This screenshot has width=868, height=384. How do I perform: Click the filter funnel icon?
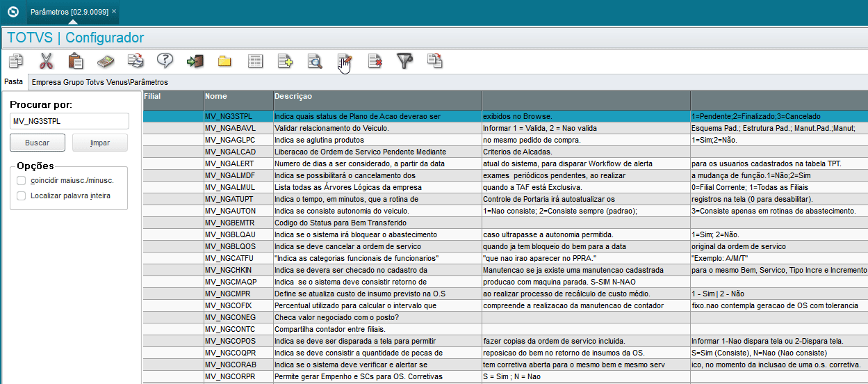[x=404, y=61]
